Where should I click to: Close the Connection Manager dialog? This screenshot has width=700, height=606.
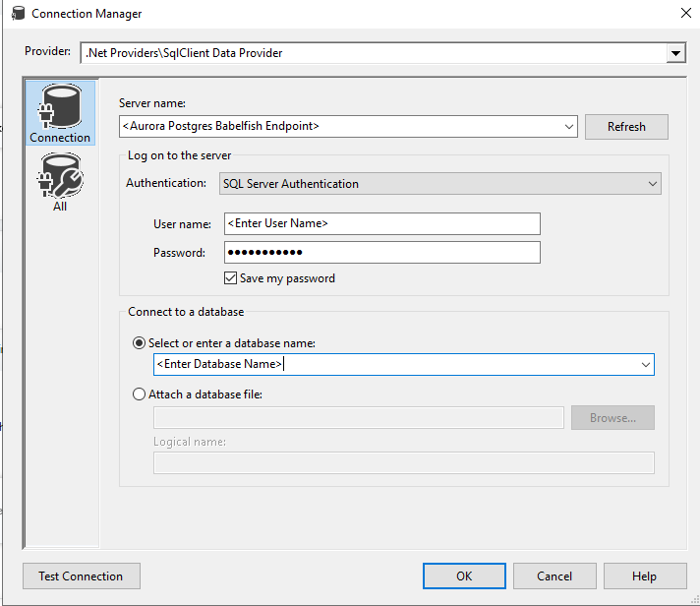click(685, 13)
